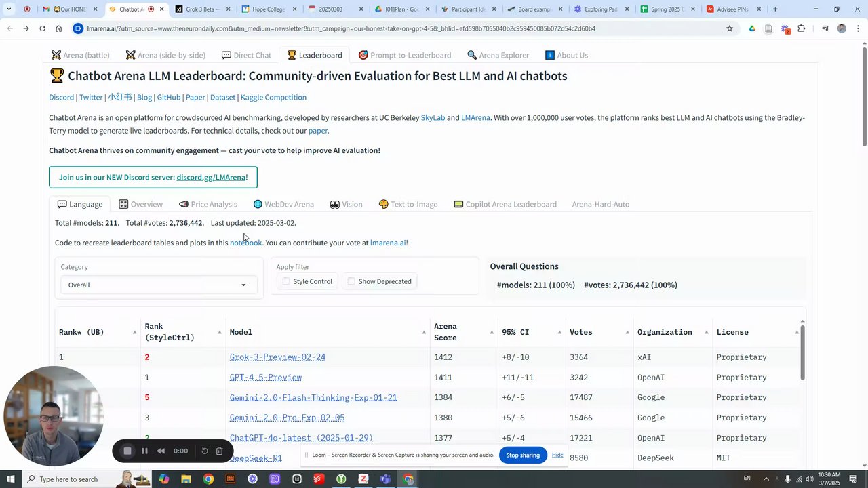Open File Explorer from the taskbar
The width and height of the screenshot is (868, 488).
(x=186, y=479)
